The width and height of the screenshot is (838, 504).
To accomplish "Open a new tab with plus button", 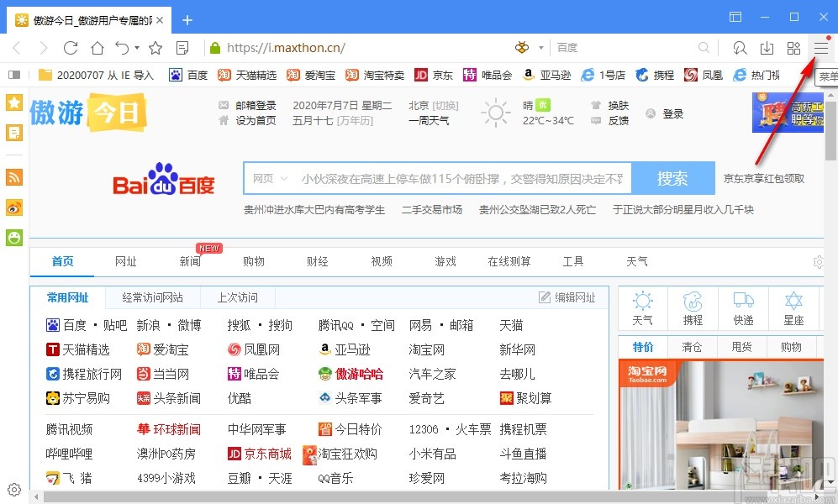I will 187,20.
